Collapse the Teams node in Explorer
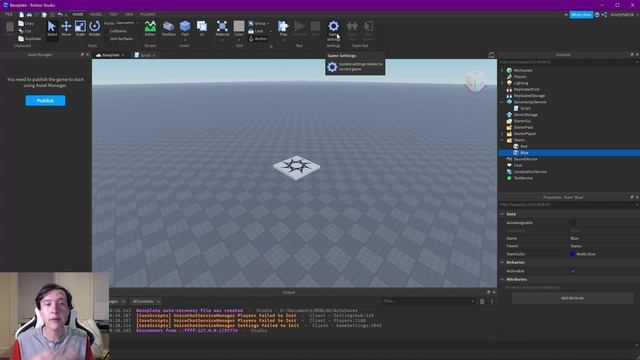Image resolution: width=640 pixels, height=360 pixels. tap(502, 140)
